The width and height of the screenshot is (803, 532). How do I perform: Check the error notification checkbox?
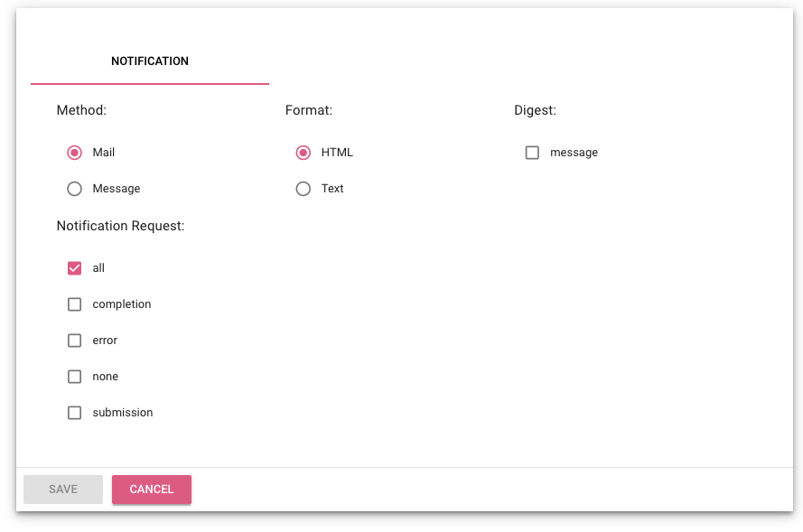(74, 341)
